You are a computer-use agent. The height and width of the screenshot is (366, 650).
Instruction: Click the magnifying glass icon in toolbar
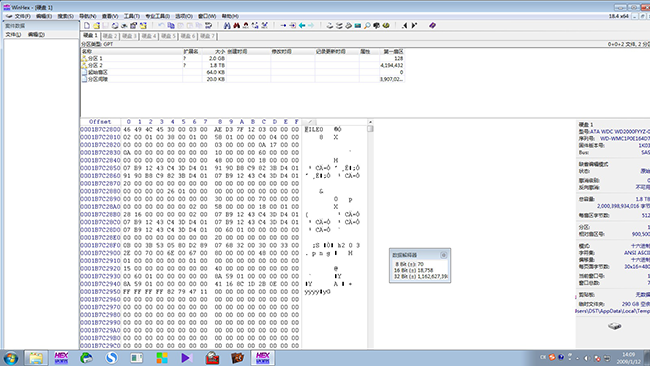[x=367, y=26]
